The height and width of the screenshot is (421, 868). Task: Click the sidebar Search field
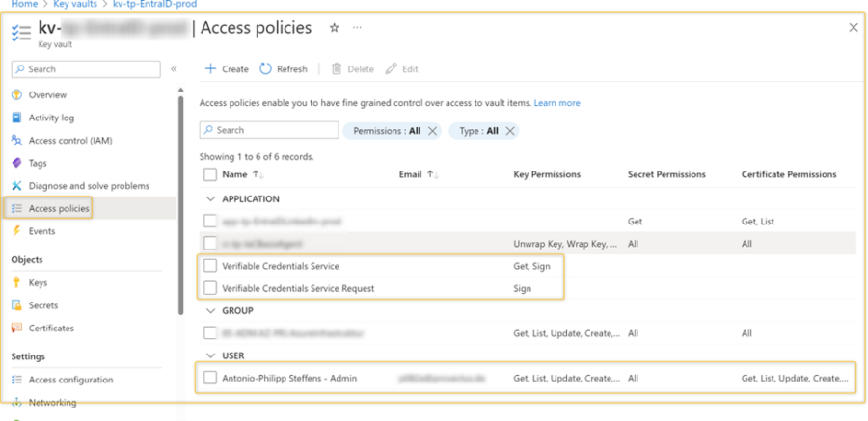(x=86, y=69)
